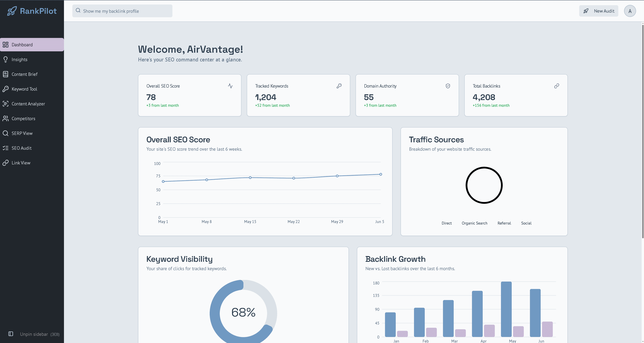Click the RankPilot rocket logo icon
Viewport: 644px width, 343px height.
12,11
